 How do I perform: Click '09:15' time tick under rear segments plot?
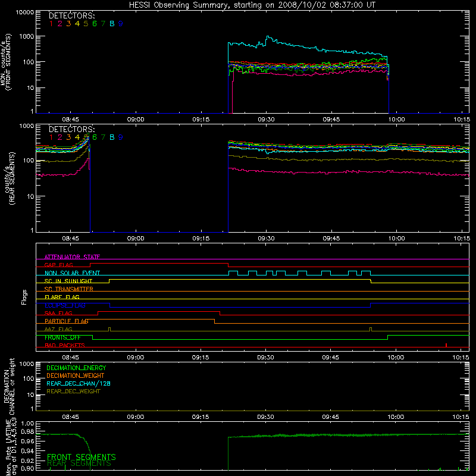coord(201,239)
